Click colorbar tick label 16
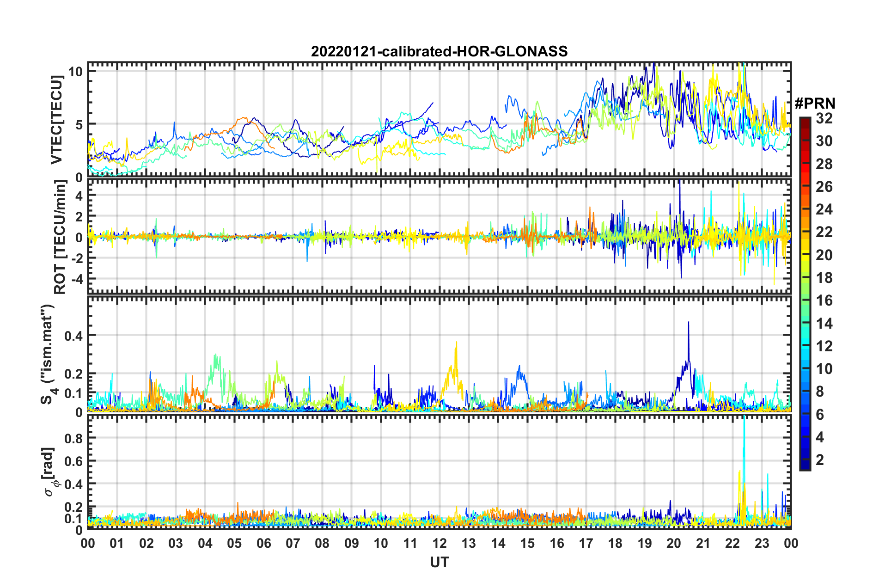 click(824, 300)
